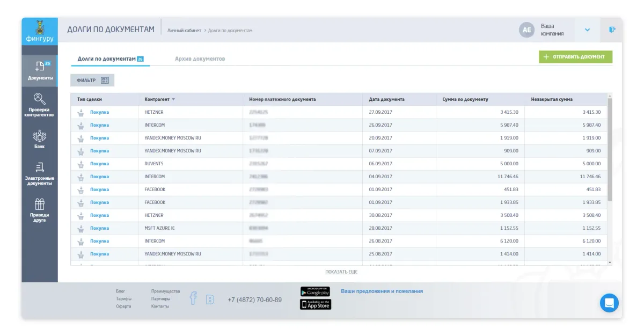Viewport: 644px width, 336px height.
Task: Click the Отправить документ button
Action: pyautogui.click(x=575, y=57)
